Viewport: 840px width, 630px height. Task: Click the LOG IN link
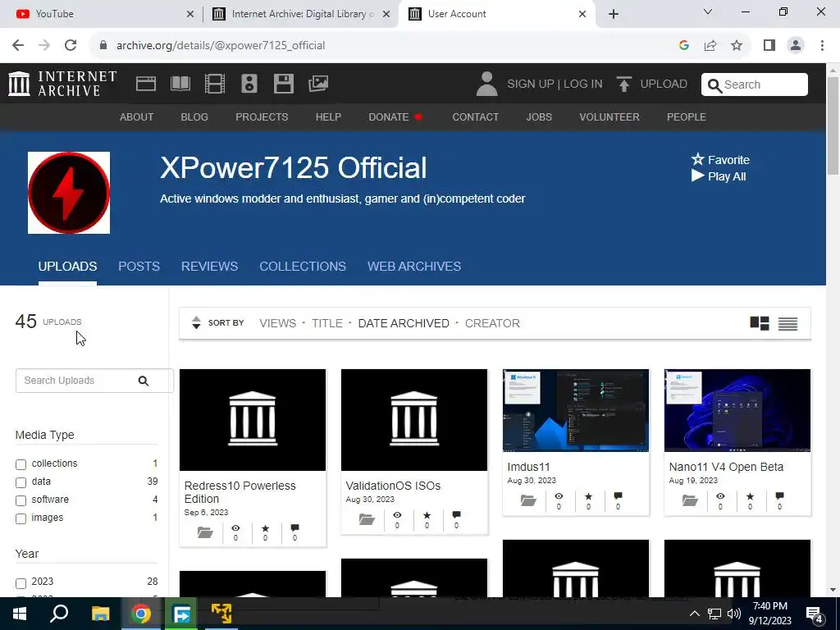click(583, 84)
